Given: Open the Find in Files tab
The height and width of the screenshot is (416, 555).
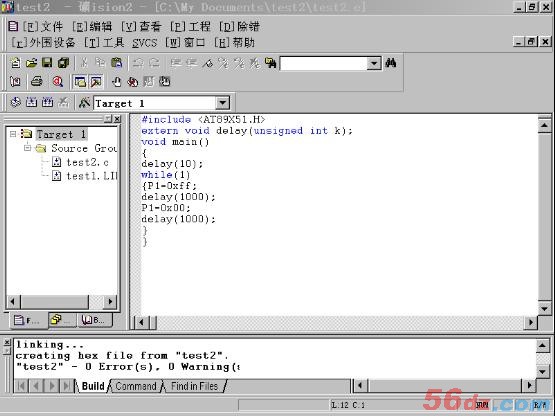Looking at the screenshot, I should point(194,386).
